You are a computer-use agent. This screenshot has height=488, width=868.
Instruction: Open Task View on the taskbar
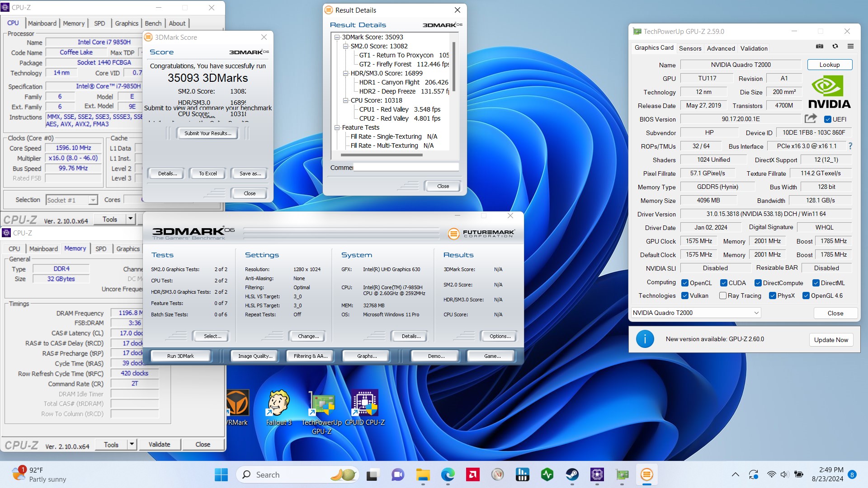[372, 474]
